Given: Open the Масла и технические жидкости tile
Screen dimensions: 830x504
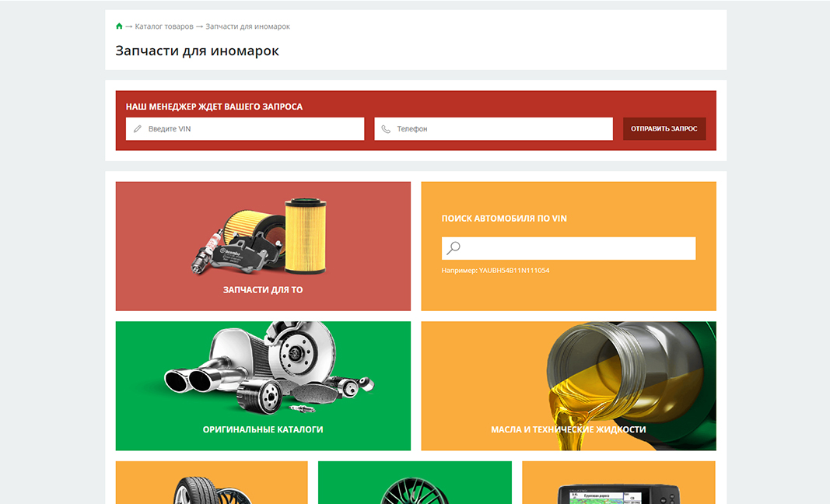Looking at the screenshot, I should tap(569, 386).
